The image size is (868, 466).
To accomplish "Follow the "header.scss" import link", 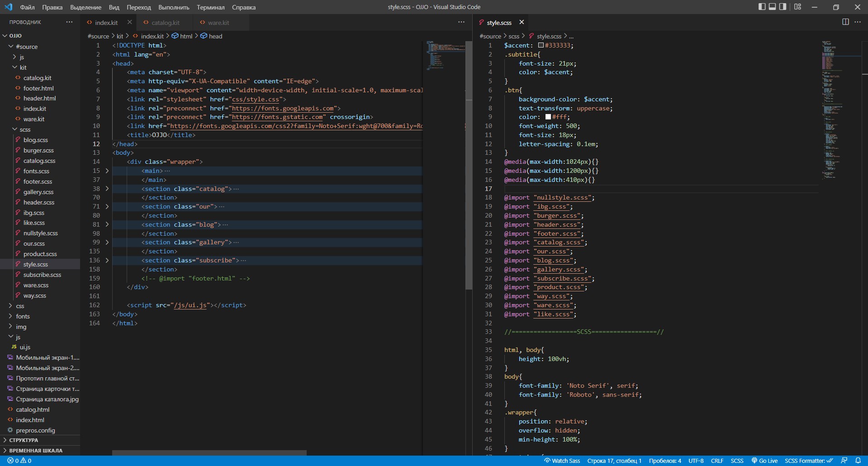I will coord(557,225).
